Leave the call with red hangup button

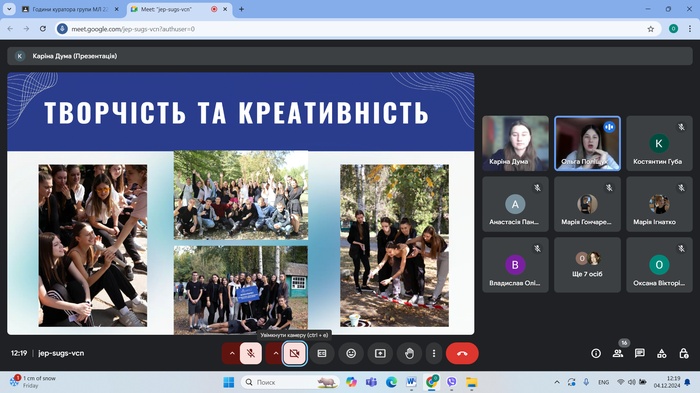pos(462,353)
